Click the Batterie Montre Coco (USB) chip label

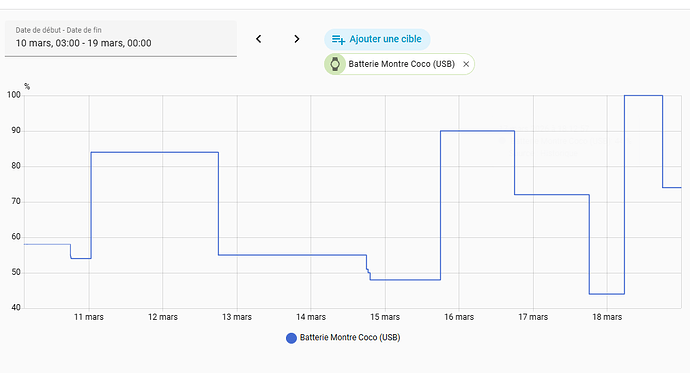(x=401, y=64)
